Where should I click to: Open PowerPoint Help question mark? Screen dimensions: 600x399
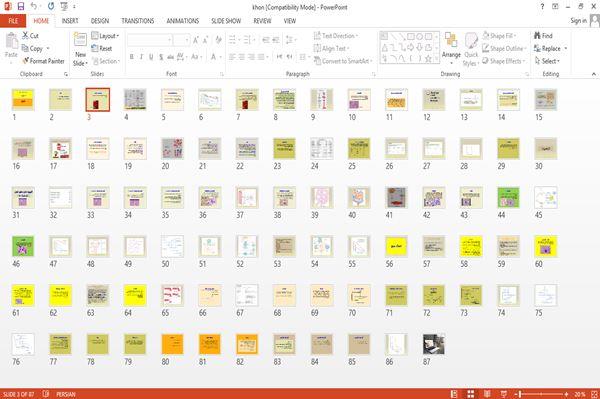point(542,7)
